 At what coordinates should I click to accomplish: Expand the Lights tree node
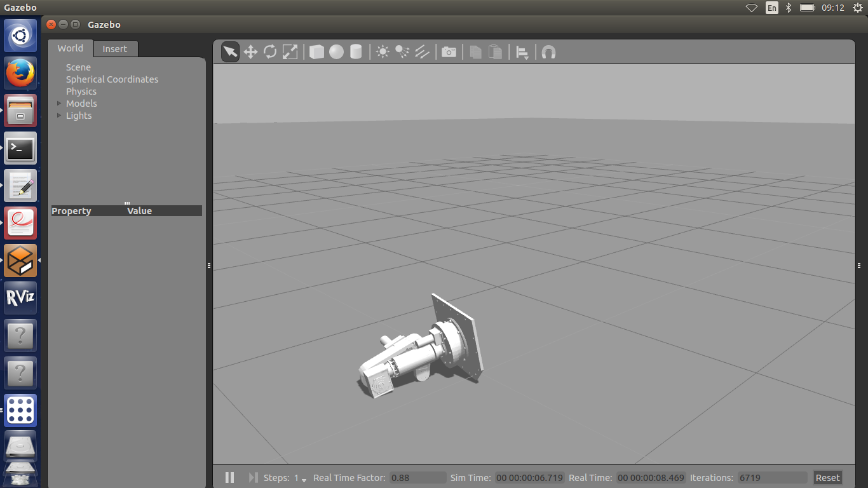[59, 115]
